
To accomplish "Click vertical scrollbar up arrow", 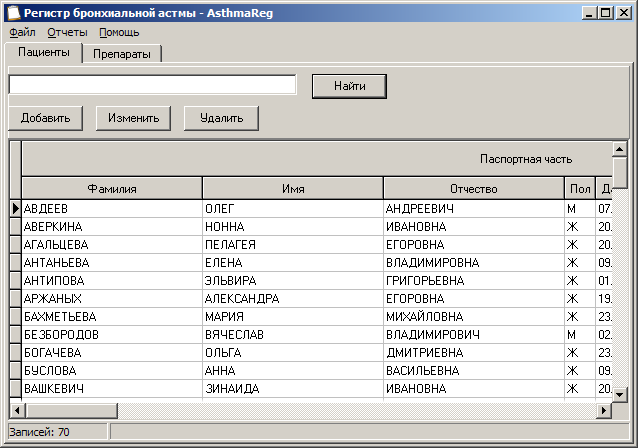I will click(x=620, y=149).
